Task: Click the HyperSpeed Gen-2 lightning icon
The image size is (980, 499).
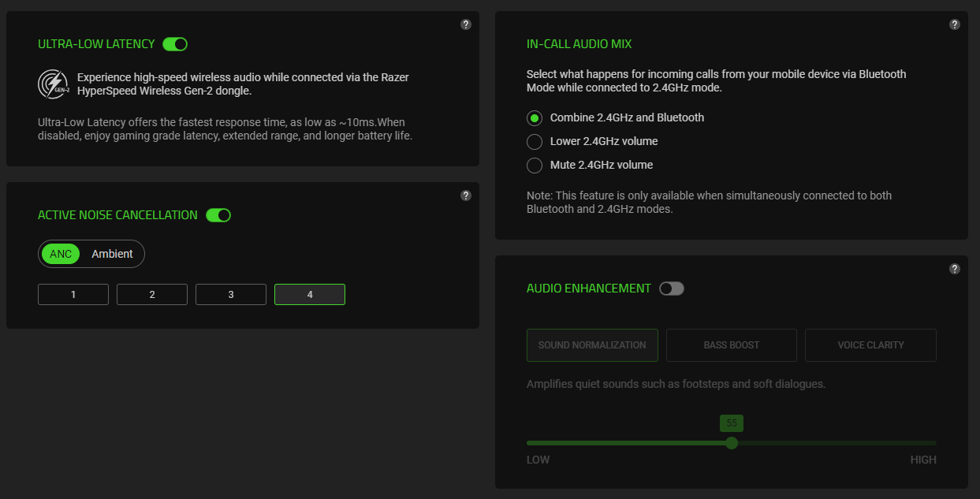Action: pyautogui.click(x=53, y=84)
